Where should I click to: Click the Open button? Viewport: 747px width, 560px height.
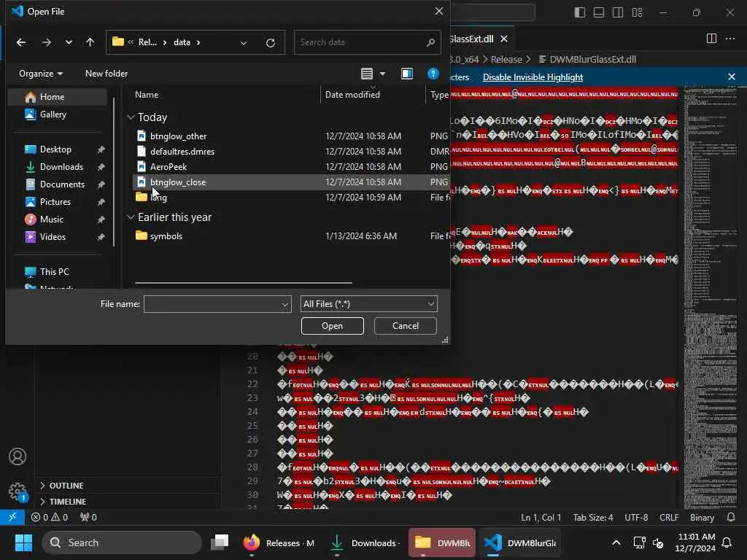click(x=332, y=326)
